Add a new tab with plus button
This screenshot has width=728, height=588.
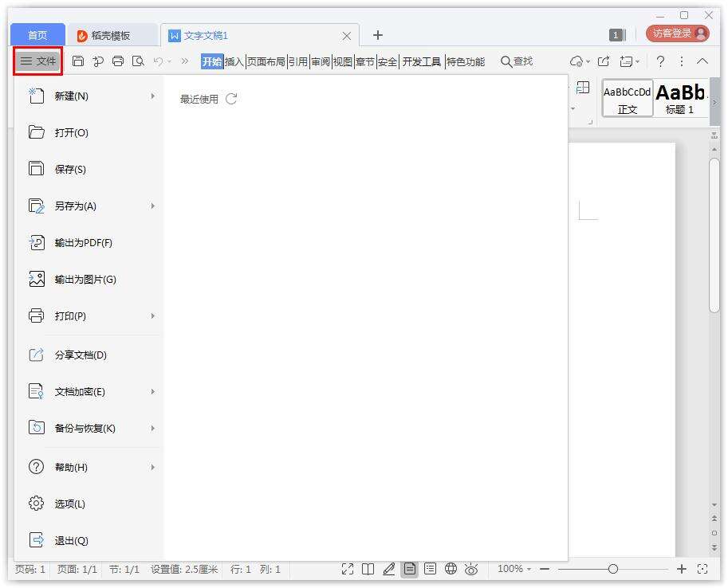[378, 35]
